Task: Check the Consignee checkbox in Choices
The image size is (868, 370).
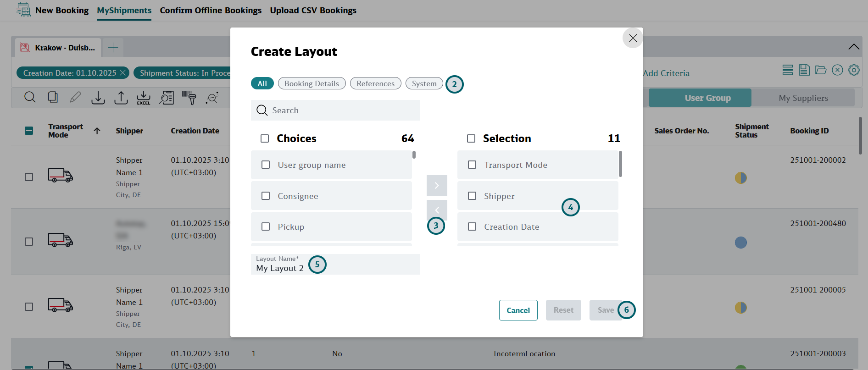Action: click(x=266, y=196)
